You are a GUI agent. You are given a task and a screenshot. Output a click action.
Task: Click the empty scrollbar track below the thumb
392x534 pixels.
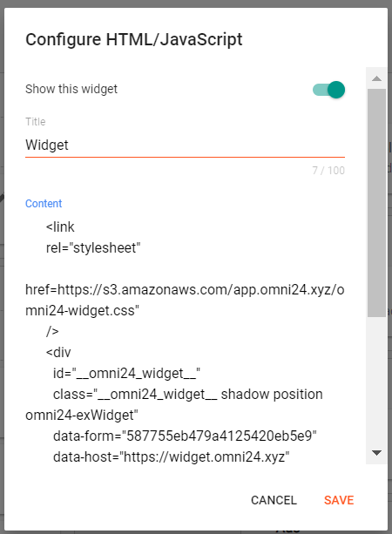coord(376,380)
